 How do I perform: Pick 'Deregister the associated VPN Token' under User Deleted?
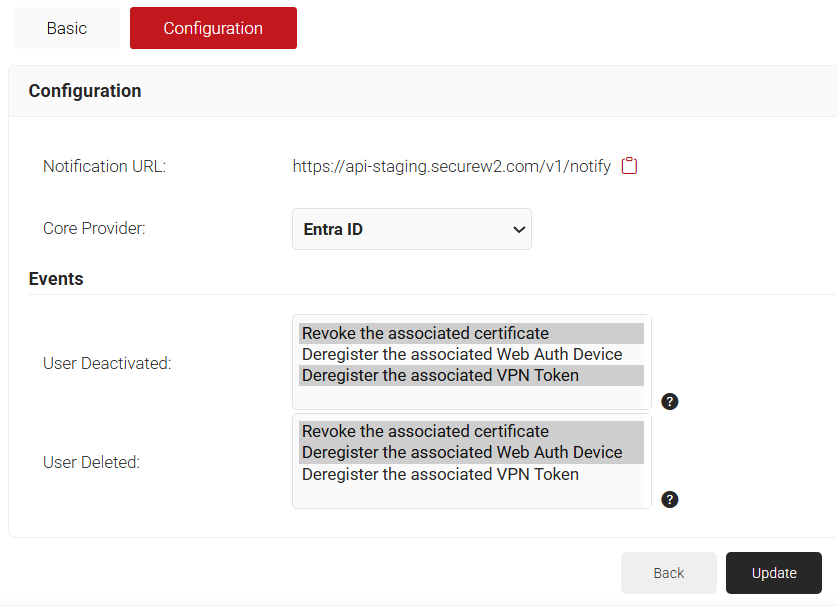click(x=440, y=474)
